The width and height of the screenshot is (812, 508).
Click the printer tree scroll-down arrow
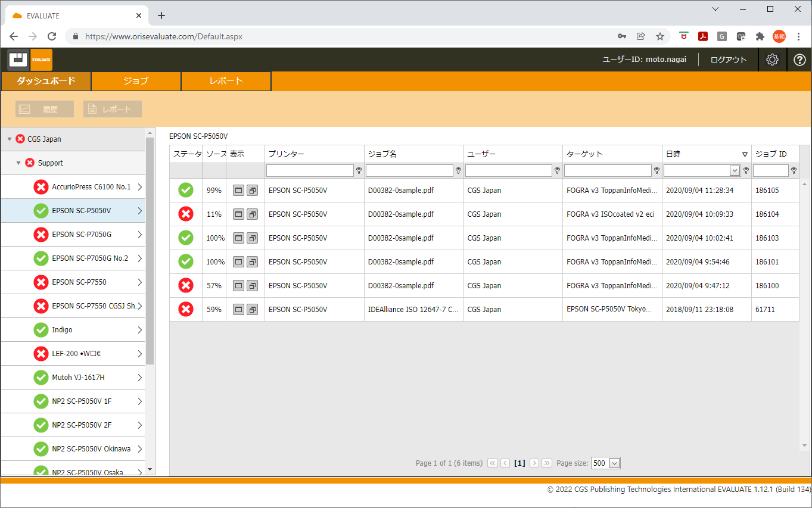click(x=150, y=469)
